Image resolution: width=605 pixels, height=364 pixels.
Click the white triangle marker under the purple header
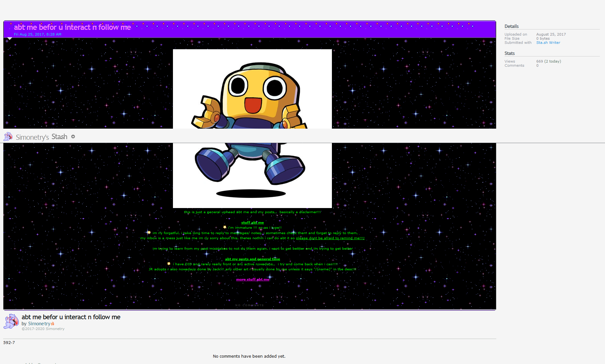pyautogui.click(x=10, y=38)
